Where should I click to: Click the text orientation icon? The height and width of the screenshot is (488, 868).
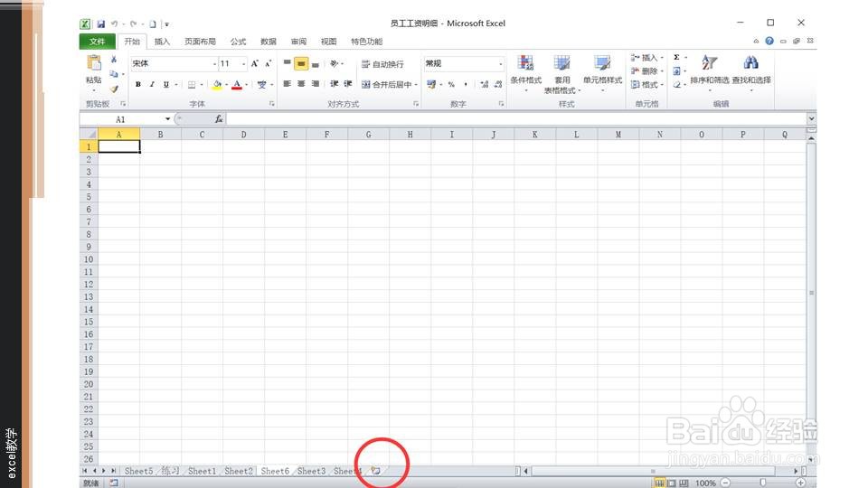(334, 63)
